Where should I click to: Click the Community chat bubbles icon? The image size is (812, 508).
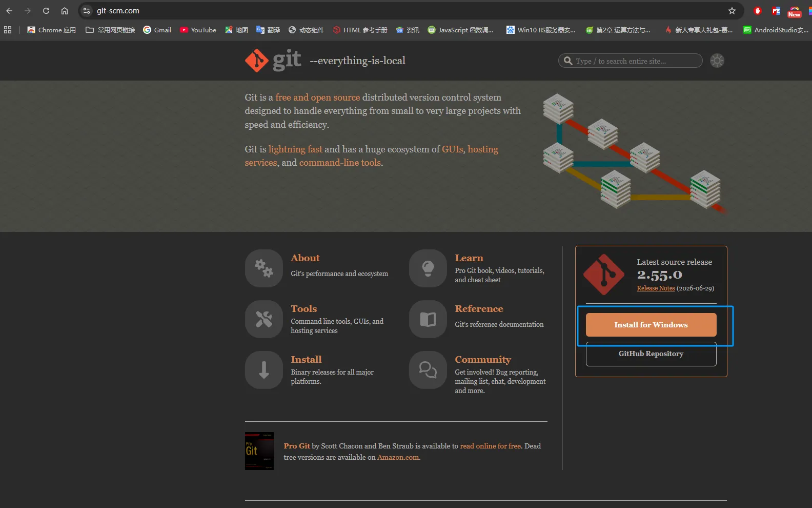pyautogui.click(x=428, y=370)
